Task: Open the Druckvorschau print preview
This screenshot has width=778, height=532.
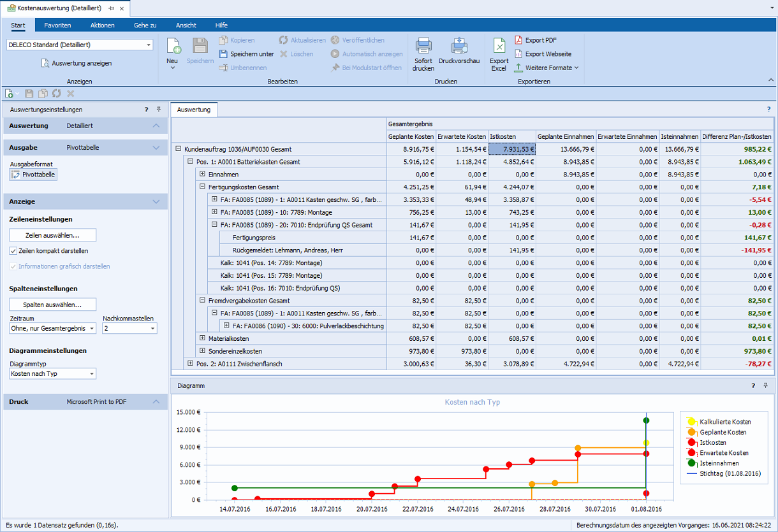Action: point(459,47)
